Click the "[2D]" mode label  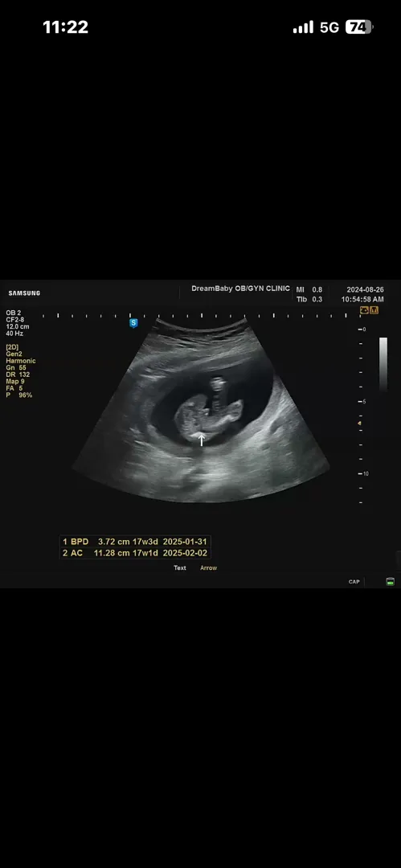tap(12, 347)
